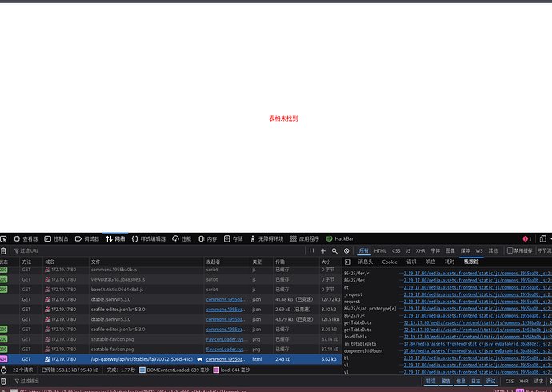This screenshot has width=552, height=392.
Task: Open stack trace link for 86425/</at.prototype[e]
Action: coord(478,309)
